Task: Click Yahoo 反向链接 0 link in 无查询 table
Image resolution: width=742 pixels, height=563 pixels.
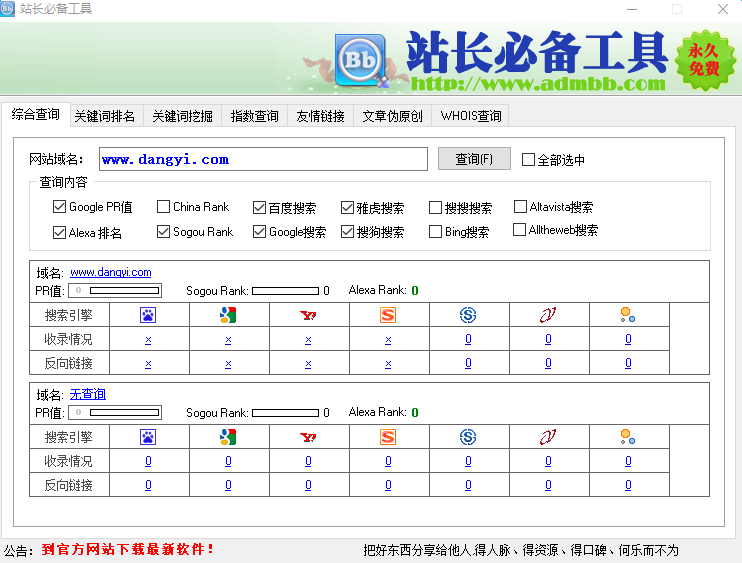Action: click(308, 485)
